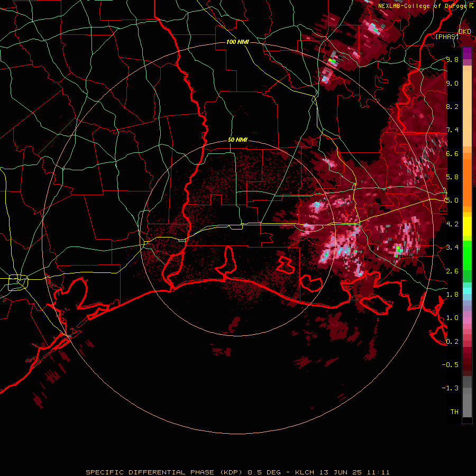Click the "[PHAS]" units label
This screenshot has width=476, height=476.
point(447,36)
